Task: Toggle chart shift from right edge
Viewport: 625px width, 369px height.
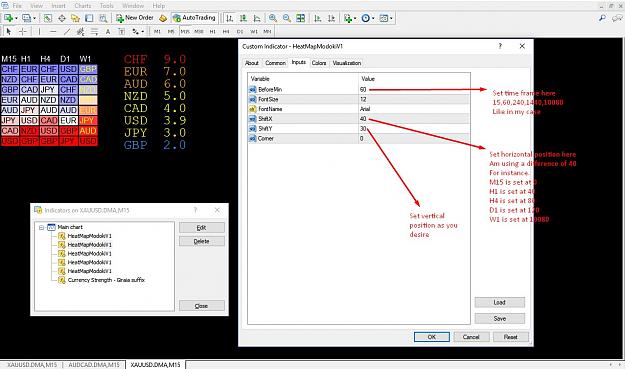Action: coord(331,18)
